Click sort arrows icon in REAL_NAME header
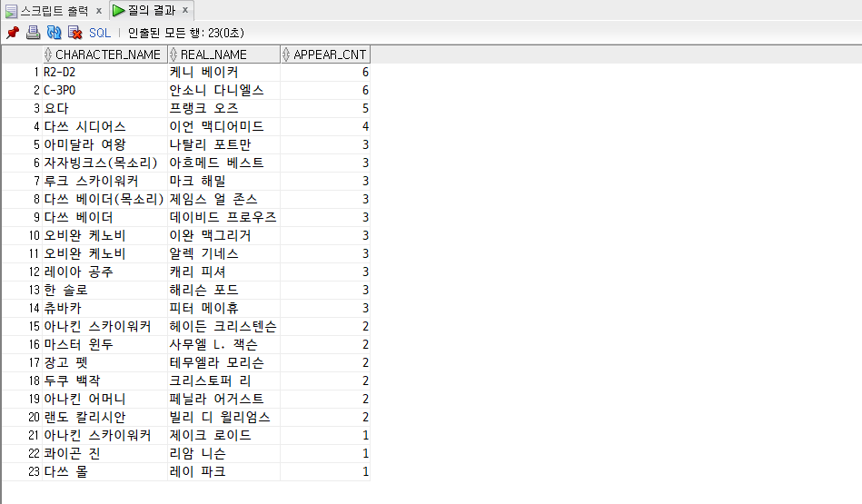This screenshot has width=862, height=504. tap(173, 54)
